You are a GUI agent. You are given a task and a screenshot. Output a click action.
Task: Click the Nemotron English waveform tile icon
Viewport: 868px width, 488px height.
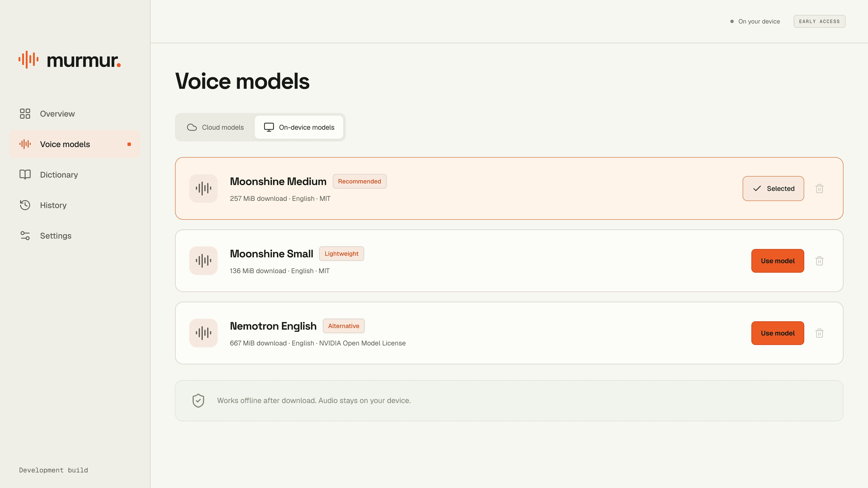tap(203, 333)
